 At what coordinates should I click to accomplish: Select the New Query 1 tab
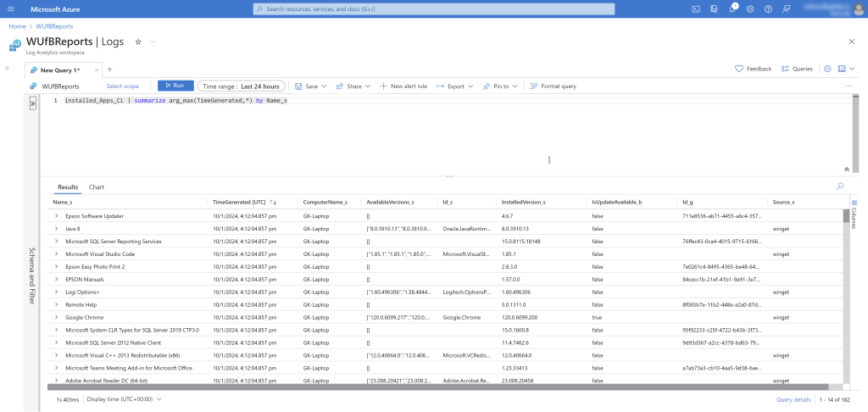pos(60,70)
